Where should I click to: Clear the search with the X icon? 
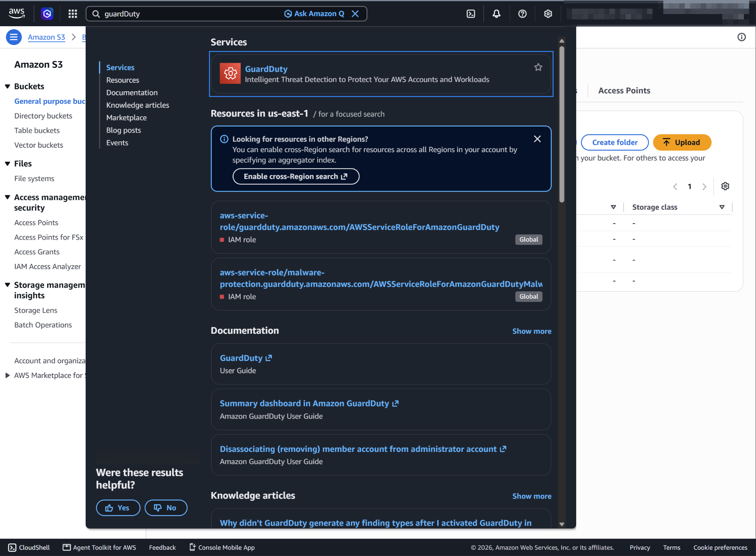pyautogui.click(x=355, y=14)
